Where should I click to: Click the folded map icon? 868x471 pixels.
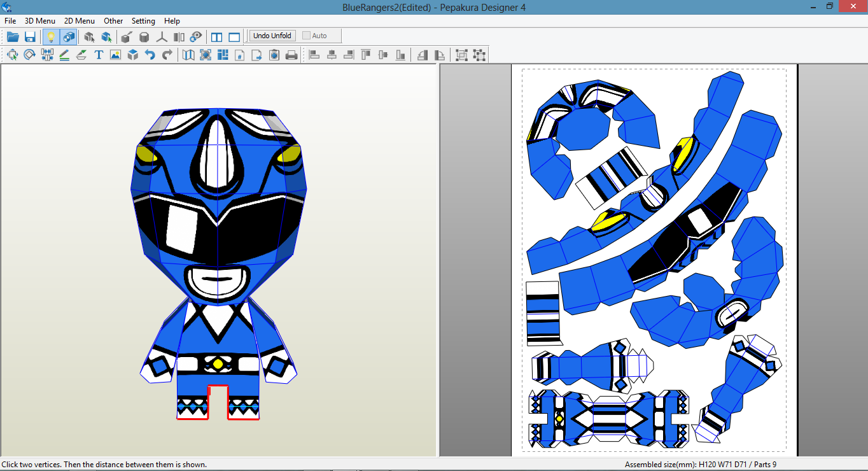tap(188, 55)
